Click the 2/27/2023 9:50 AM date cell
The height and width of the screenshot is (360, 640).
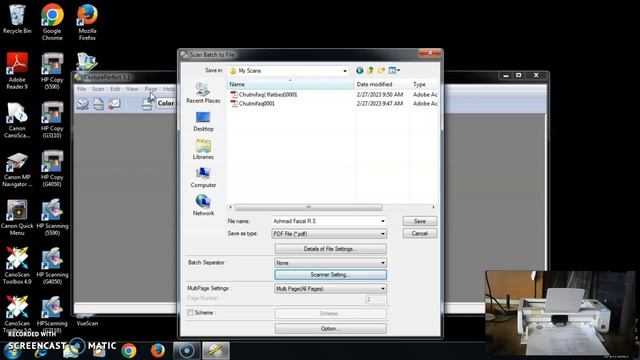pos(380,94)
